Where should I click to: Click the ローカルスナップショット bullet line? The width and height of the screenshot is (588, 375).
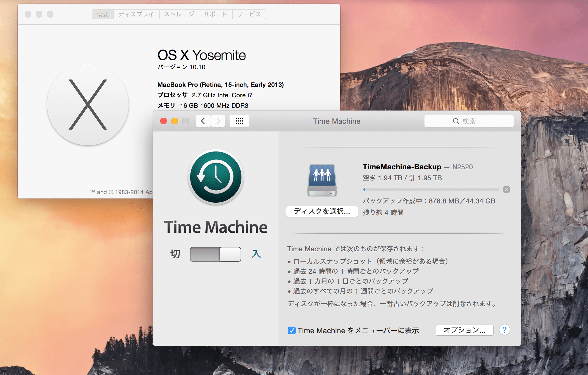pyautogui.click(x=368, y=261)
